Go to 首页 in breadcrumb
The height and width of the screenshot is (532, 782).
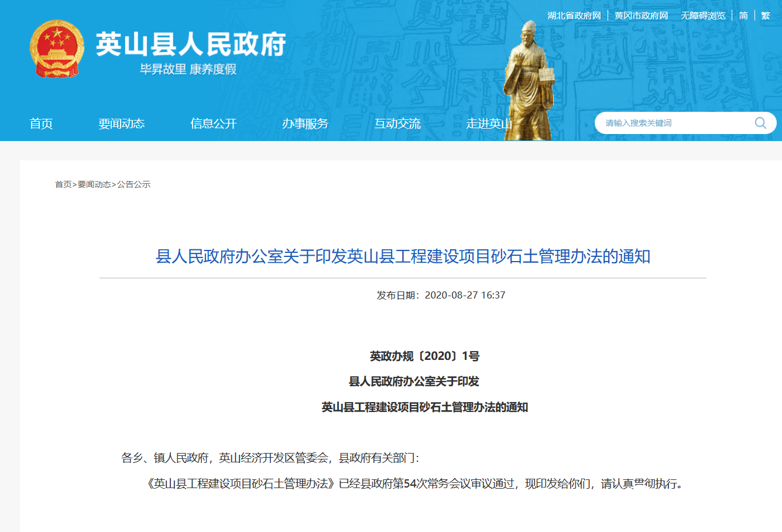tap(63, 184)
